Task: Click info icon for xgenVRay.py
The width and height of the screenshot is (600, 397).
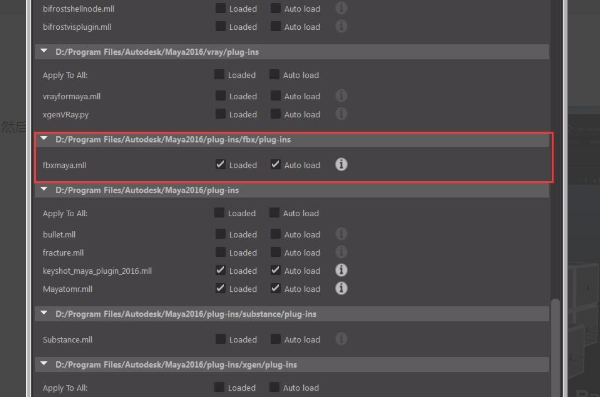Action: tap(341, 114)
